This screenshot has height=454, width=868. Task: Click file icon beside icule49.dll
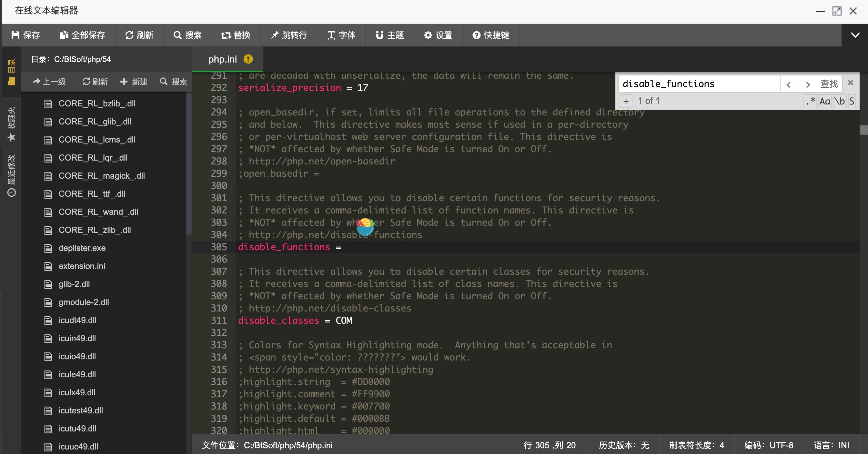48,374
